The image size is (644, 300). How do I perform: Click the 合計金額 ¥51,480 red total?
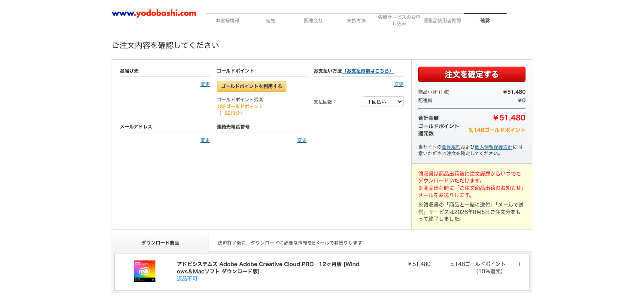(x=509, y=118)
